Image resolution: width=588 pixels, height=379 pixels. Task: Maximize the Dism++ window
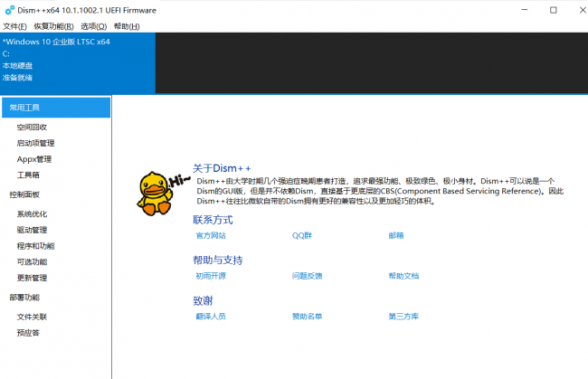click(554, 10)
